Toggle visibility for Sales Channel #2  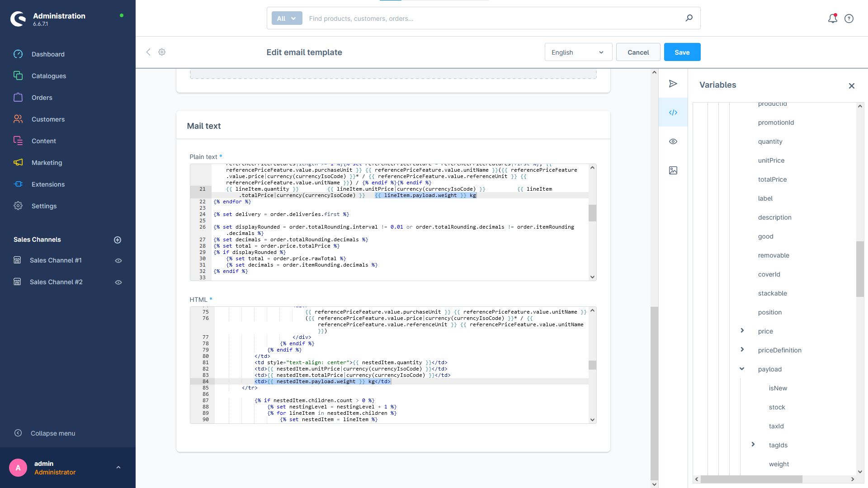pyautogui.click(x=118, y=282)
